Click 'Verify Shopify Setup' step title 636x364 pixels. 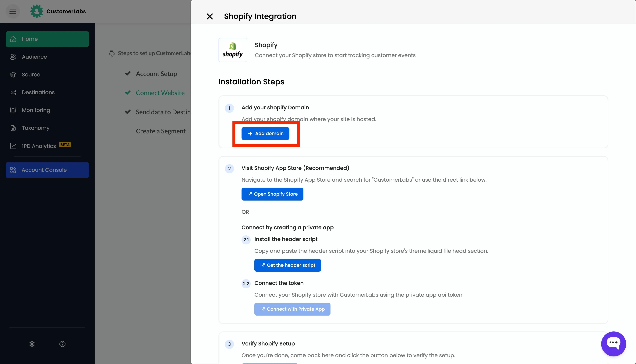point(268,344)
